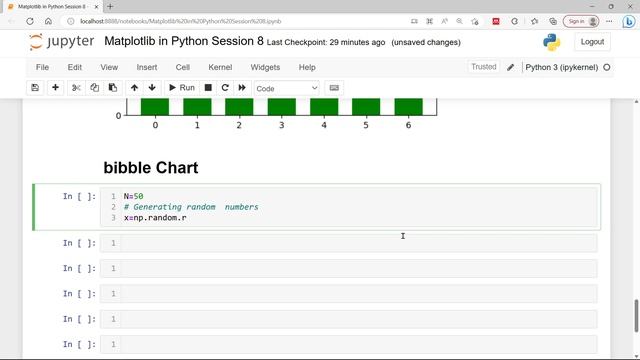Run the selected cell
The image size is (640, 360).
click(182, 88)
